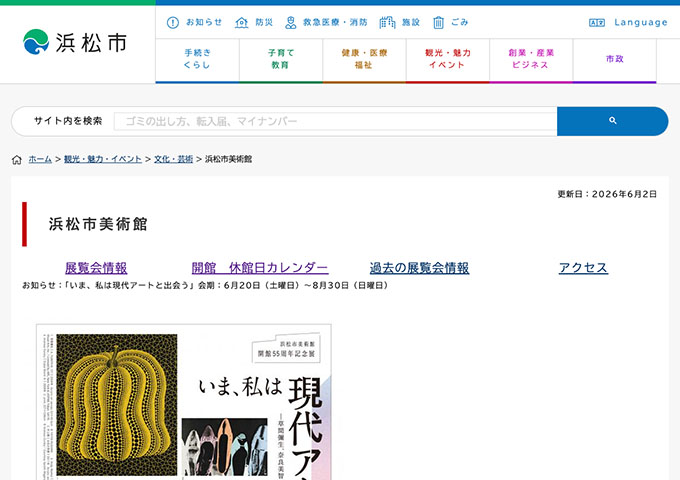The image size is (680, 480).
Task: Open the アクセス link
Action: pyautogui.click(x=583, y=268)
